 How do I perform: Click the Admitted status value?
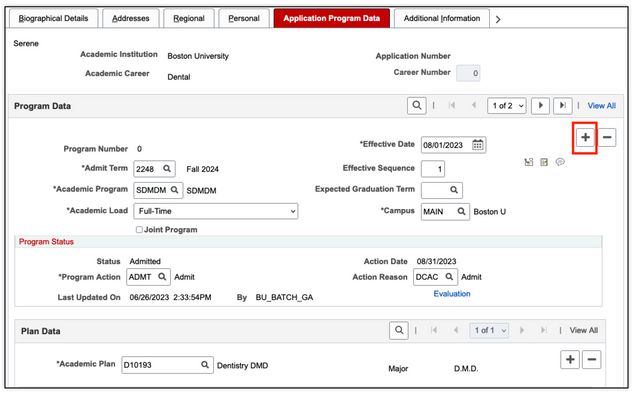145,262
